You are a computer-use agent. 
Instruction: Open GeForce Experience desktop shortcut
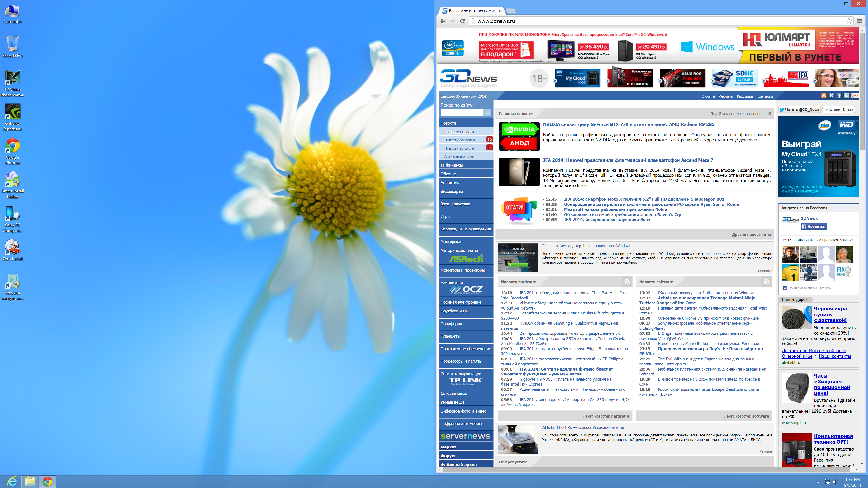12,117
